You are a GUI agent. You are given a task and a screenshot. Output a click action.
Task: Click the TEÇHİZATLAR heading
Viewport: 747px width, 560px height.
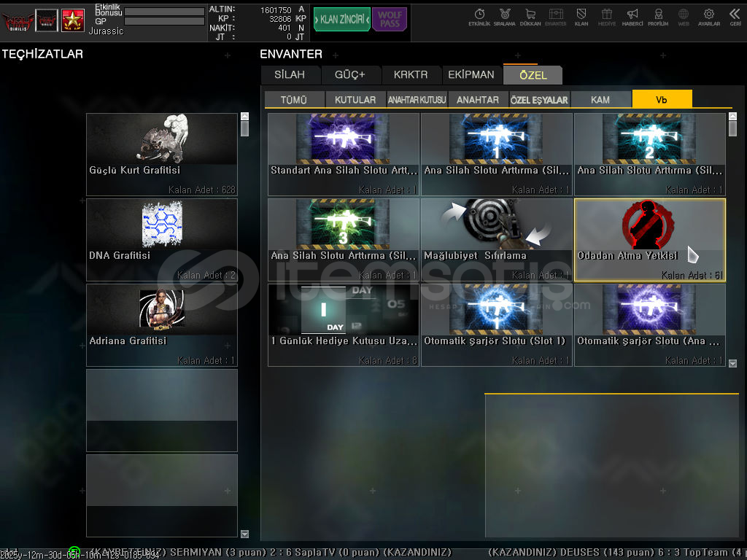[x=42, y=54]
